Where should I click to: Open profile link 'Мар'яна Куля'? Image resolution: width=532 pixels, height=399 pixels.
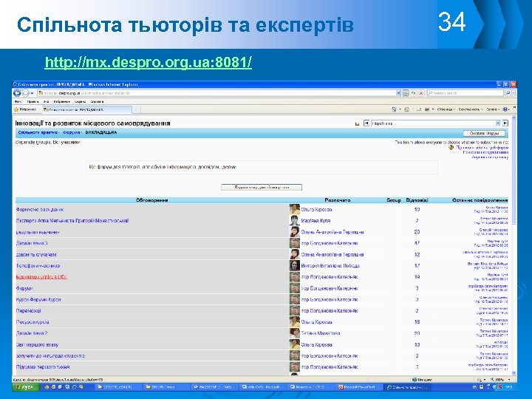(316, 220)
